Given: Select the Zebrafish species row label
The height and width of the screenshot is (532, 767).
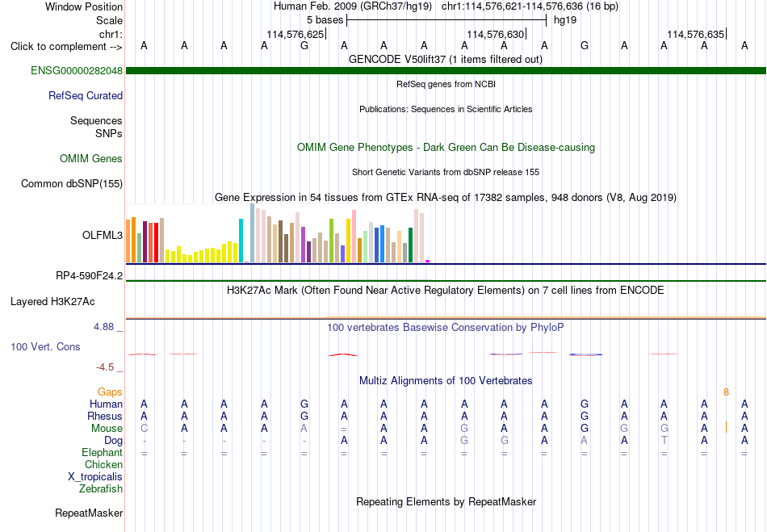Looking at the screenshot, I should [x=101, y=489].
